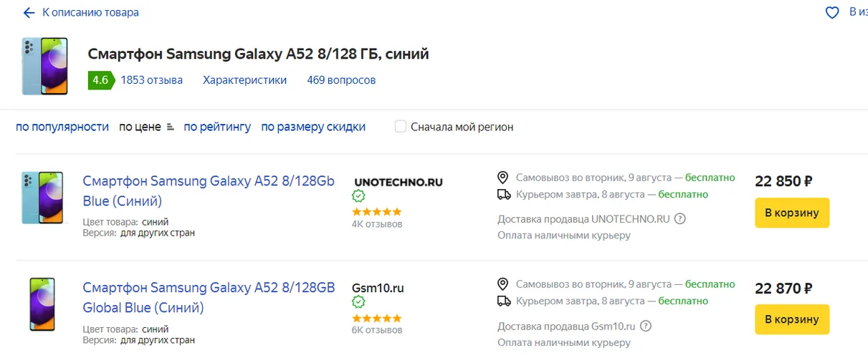The image size is (868, 358).
Task: Click the back arrow to product description
Action: tap(29, 13)
